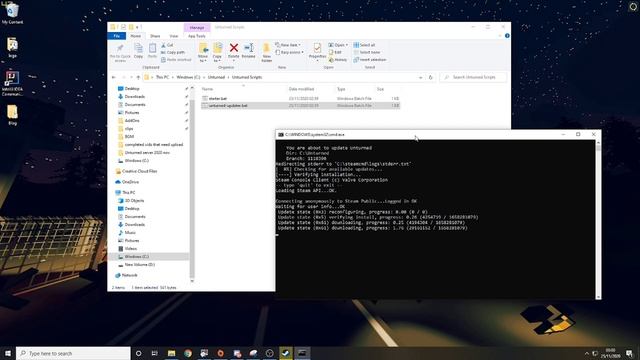
Task: Click the Up one level arrow
Action: coord(138,77)
